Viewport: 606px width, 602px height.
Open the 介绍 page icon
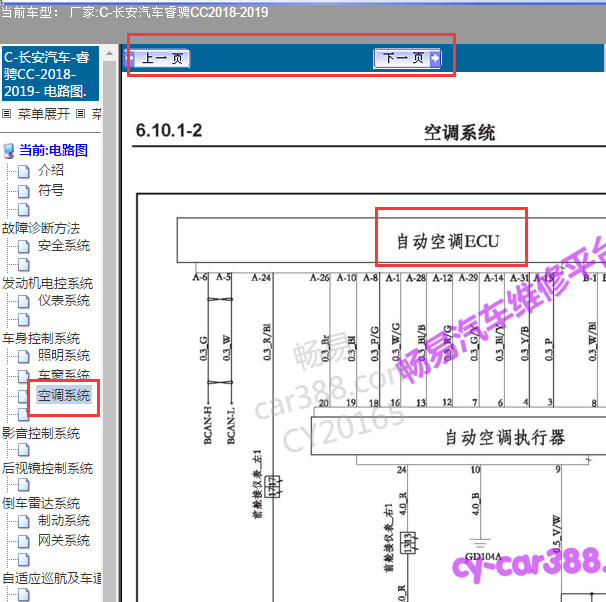point(24,171)
